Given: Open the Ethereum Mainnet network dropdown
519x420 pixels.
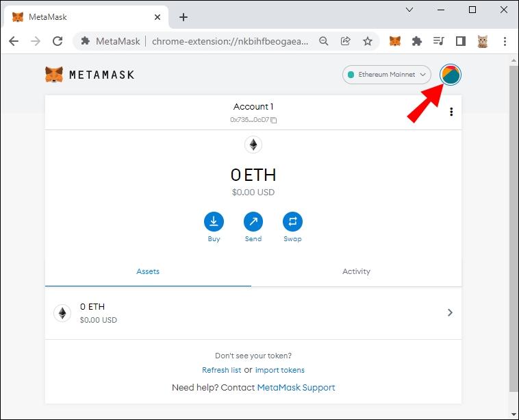Looking at the screenshot, I should pyautogui.click(x=387, y=75).
